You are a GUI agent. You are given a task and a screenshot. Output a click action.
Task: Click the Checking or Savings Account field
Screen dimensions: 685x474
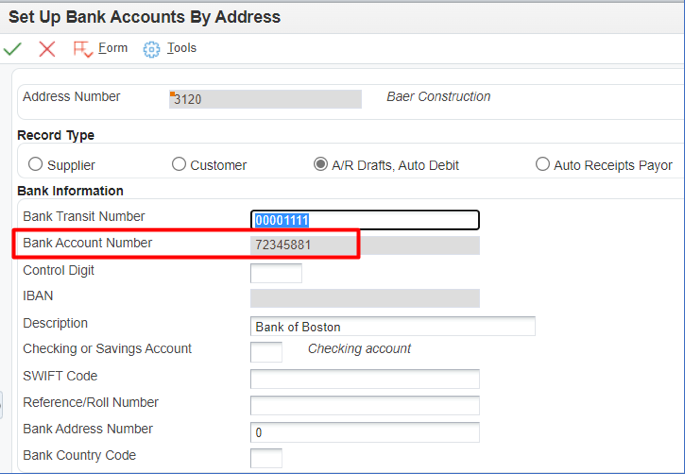(266, 352)
